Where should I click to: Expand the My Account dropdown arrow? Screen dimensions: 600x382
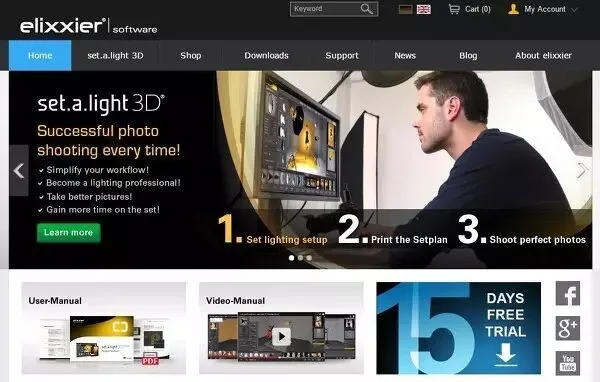[x=574, y=10]
